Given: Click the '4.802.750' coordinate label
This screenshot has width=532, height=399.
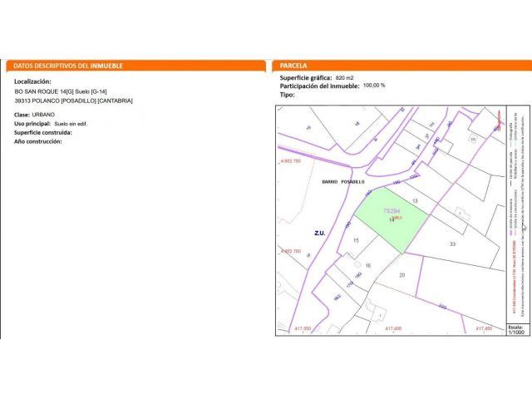Looking at the screenshot, I should [291, 161].
